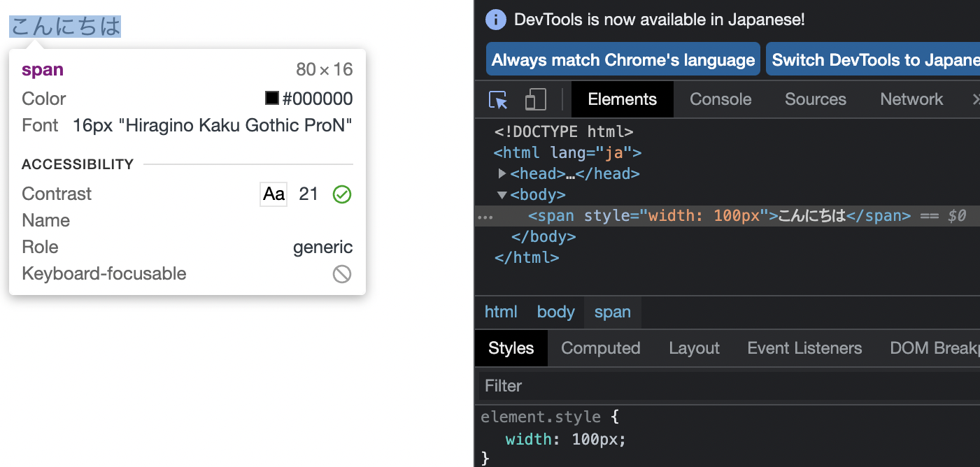The height and width of the screenshot is (467, 980).
Task: Click the black color square in Color row
Action: click(x=272, y=98)
